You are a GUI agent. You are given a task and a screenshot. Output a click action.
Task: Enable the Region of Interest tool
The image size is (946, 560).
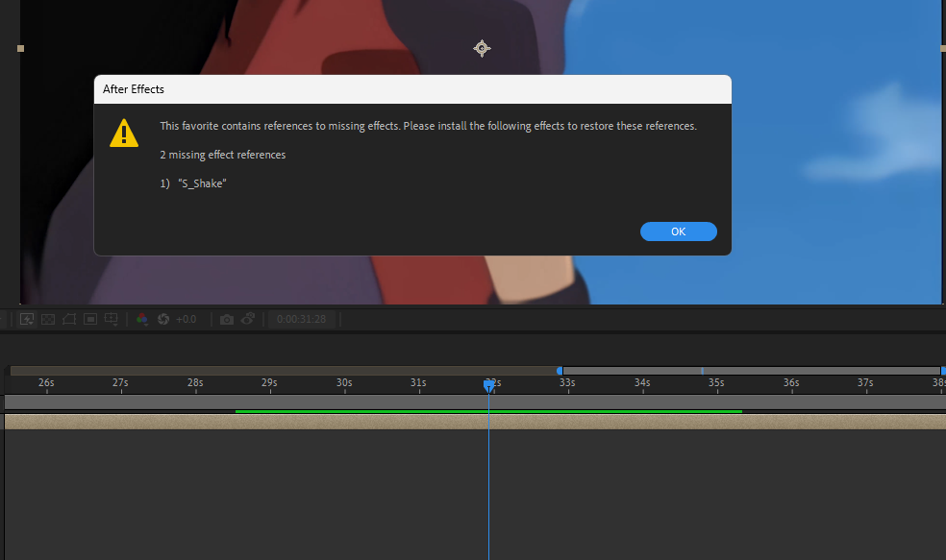90,318
